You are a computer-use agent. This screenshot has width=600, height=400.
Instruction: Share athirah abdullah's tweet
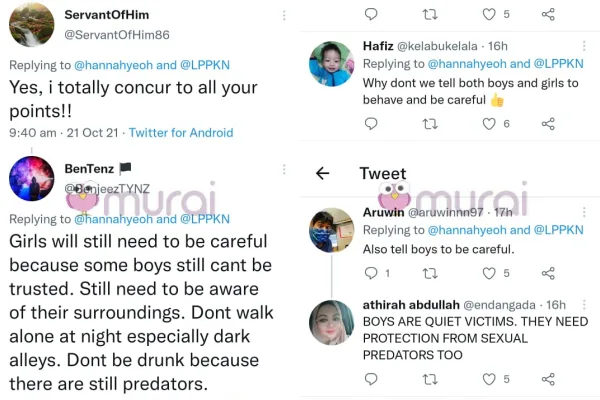(548, 379)
